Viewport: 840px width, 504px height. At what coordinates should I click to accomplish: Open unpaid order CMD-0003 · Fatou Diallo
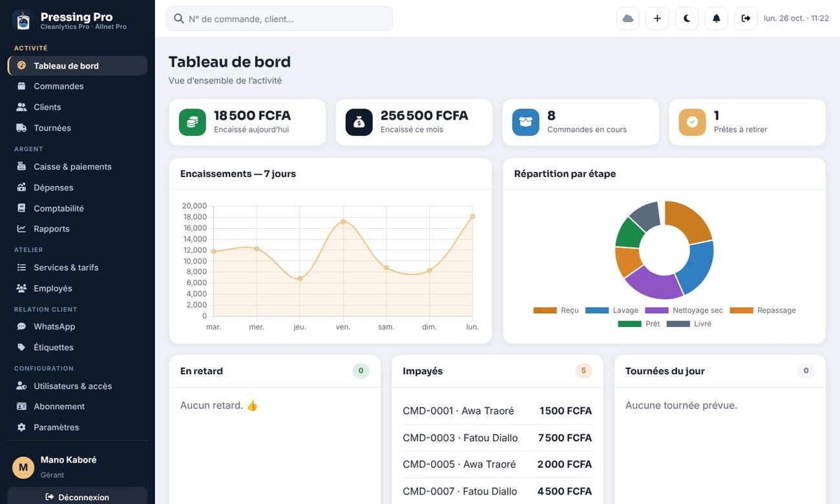(497, 437)
